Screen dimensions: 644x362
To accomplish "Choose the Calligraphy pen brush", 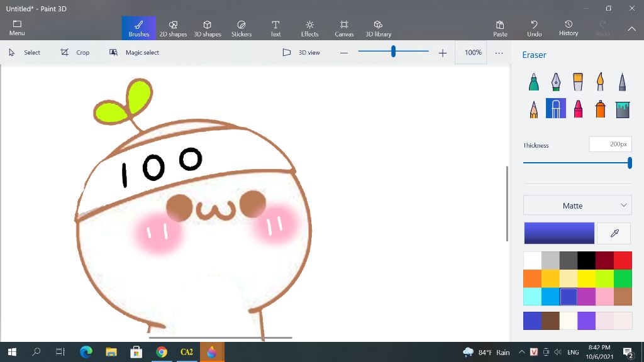I will (x=556, y=82).
